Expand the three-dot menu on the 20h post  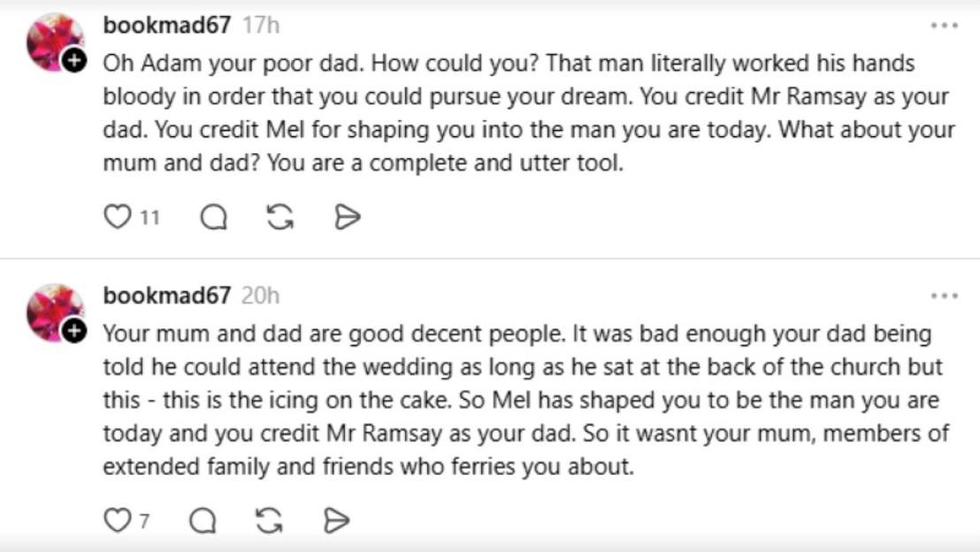click(944, 295)
